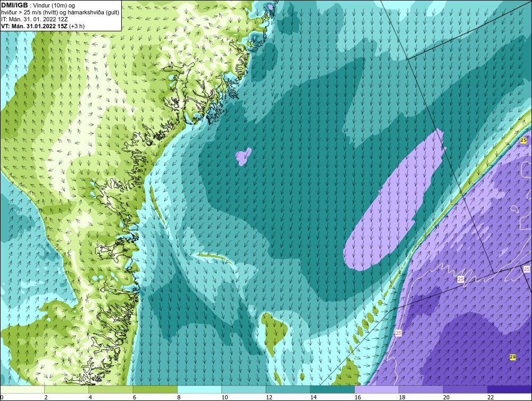Pick the 20–22 m/s purple color bar segment

(465, 389)
